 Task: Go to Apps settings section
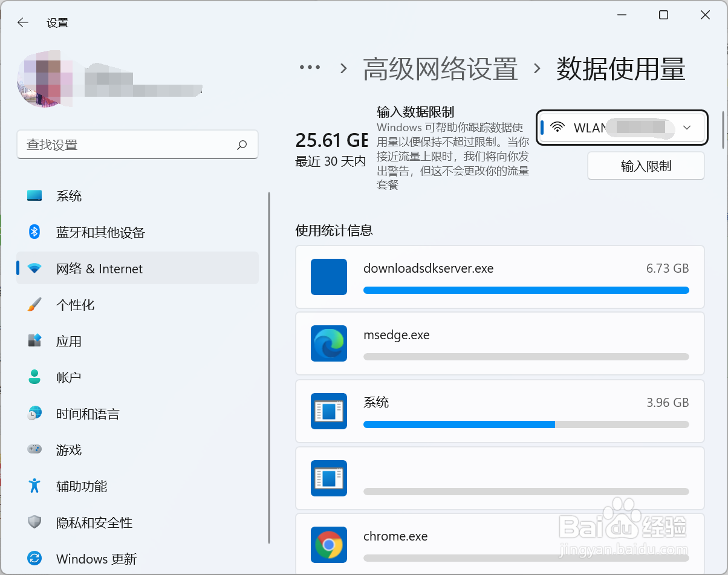[69, 341]
